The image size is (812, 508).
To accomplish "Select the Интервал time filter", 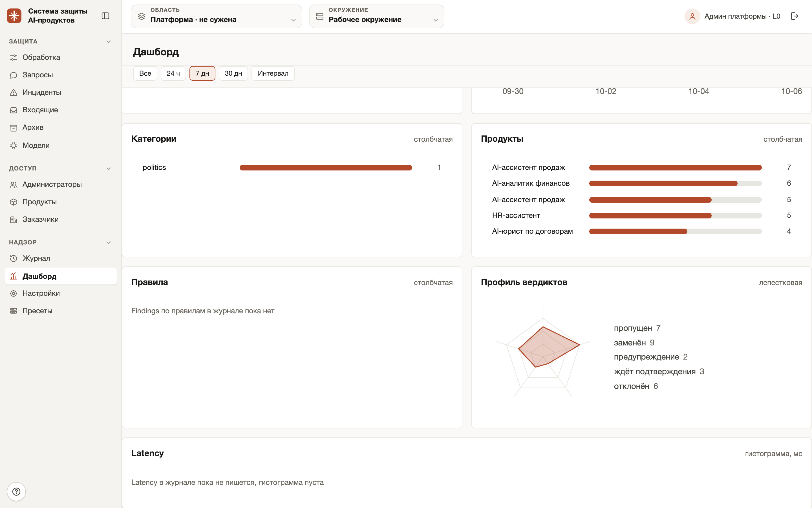I will 273,73.
